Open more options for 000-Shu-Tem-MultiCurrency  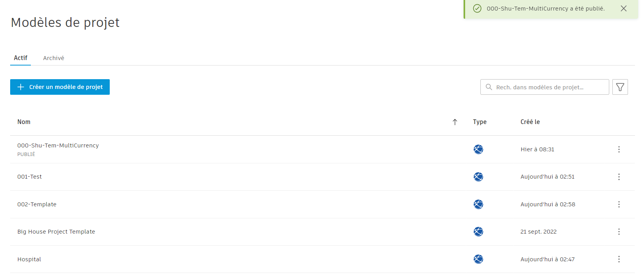click(619, 149)
